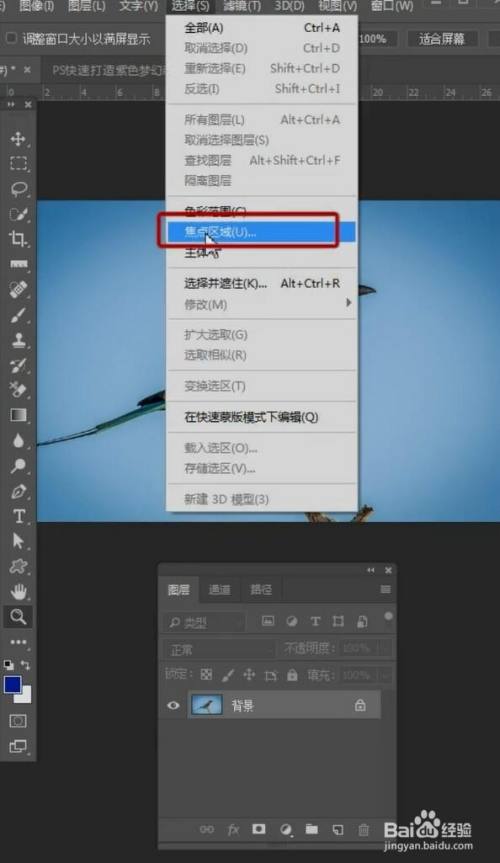Switch to the 路径 tab
Screen dimensions: 500x863
260,589
